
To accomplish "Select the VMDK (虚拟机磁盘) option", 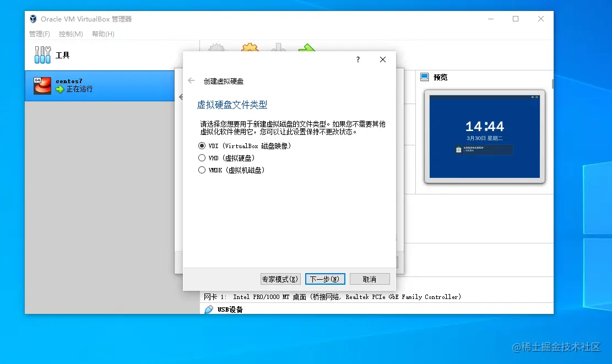I will point(202,170).
